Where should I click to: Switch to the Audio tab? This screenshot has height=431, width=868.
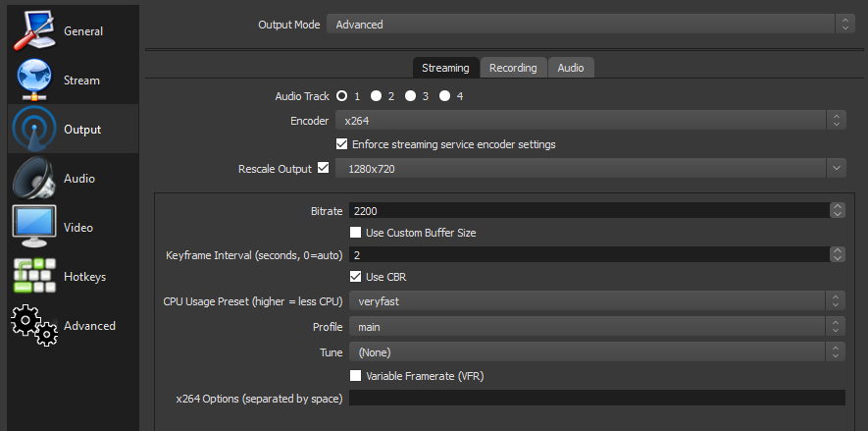pyautogui.click(x=571, y=68)
